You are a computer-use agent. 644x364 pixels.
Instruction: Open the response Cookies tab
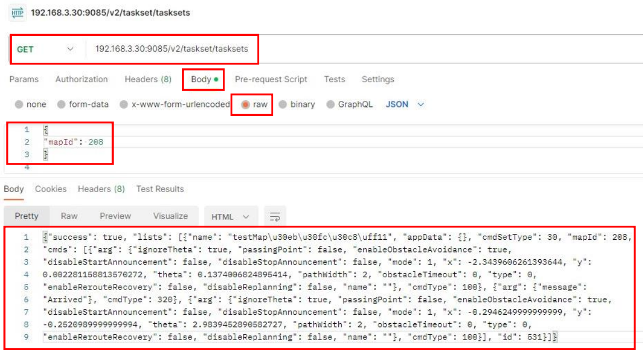(50, 189)
